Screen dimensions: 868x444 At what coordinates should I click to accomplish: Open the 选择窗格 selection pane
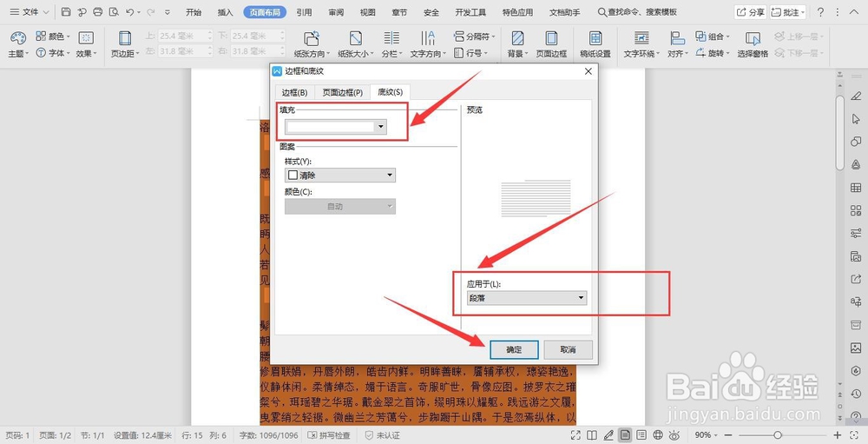753,43
